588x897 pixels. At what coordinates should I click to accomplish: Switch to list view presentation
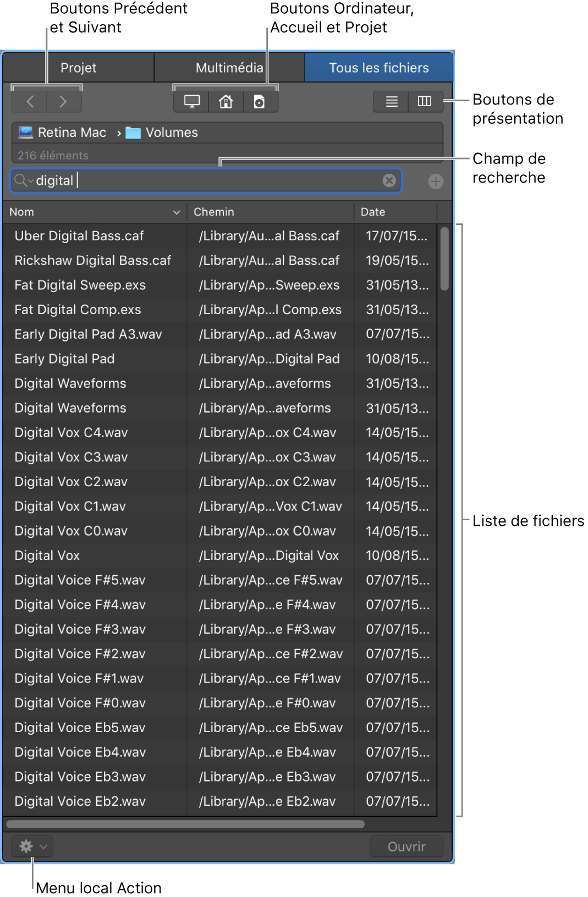392,102
